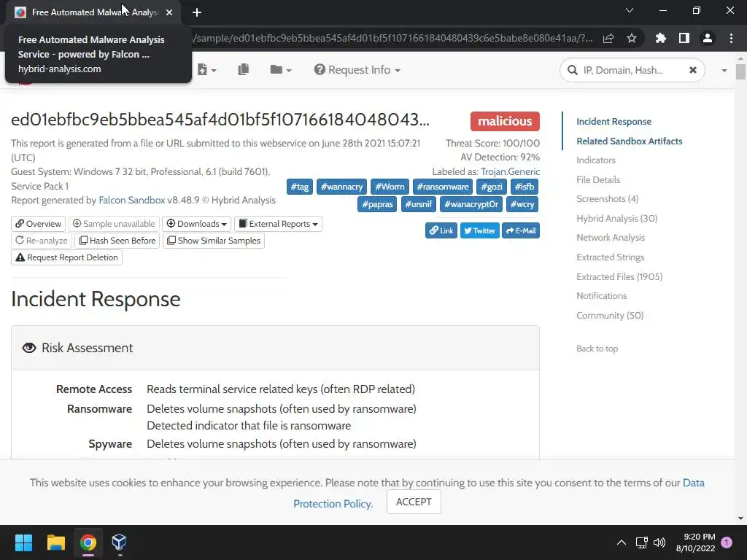The image size is (747, 560).
Task: Select the #isfb tag
Action: coord(525,187)
